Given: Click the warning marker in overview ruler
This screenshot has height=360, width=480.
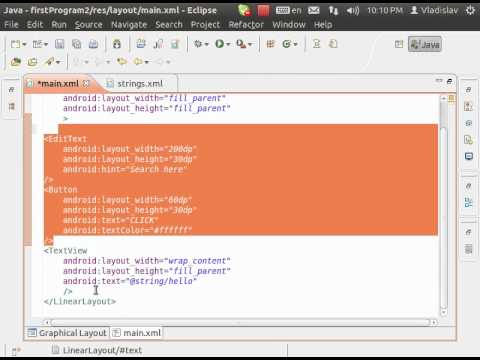Looking at the screenshot, I should tap(451, 98).
